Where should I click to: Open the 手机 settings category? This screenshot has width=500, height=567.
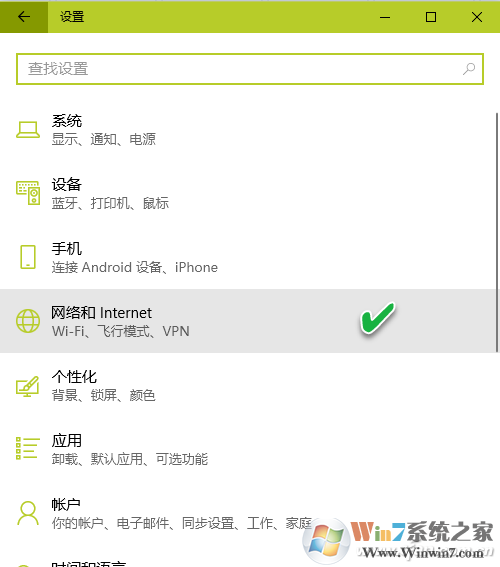248,257
